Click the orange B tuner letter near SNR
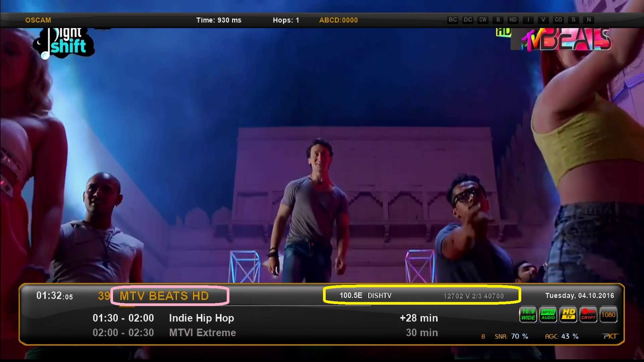Viewport: 644px width, 362px height. (x=483, y=337)
